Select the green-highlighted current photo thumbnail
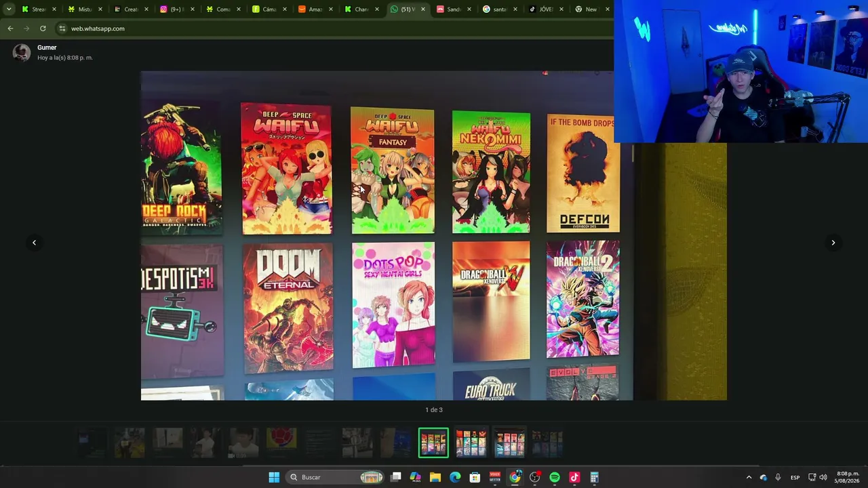Image resolution: width=868 pixels, height=488 pixels. 433,443
